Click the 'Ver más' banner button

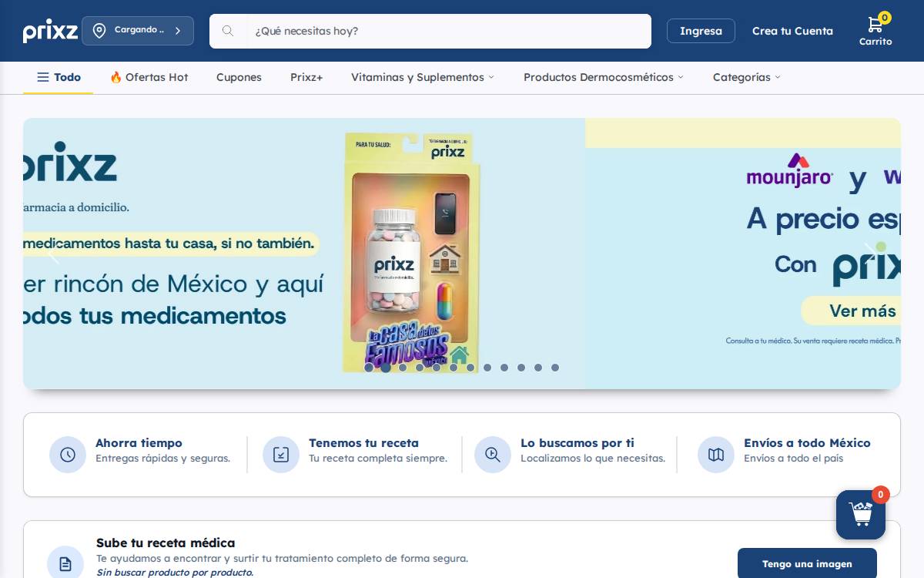pos(851,311)
